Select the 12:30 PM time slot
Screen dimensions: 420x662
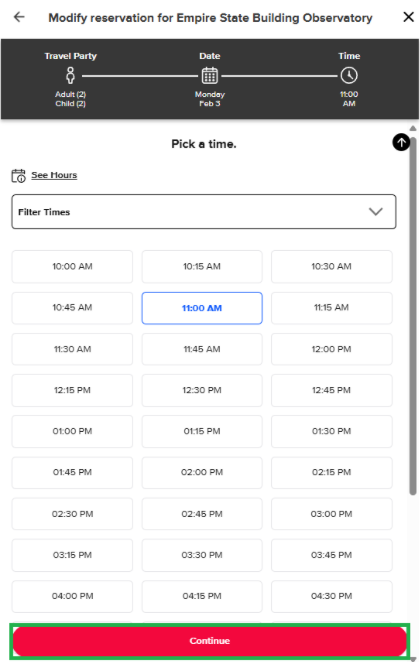(202, 390)
